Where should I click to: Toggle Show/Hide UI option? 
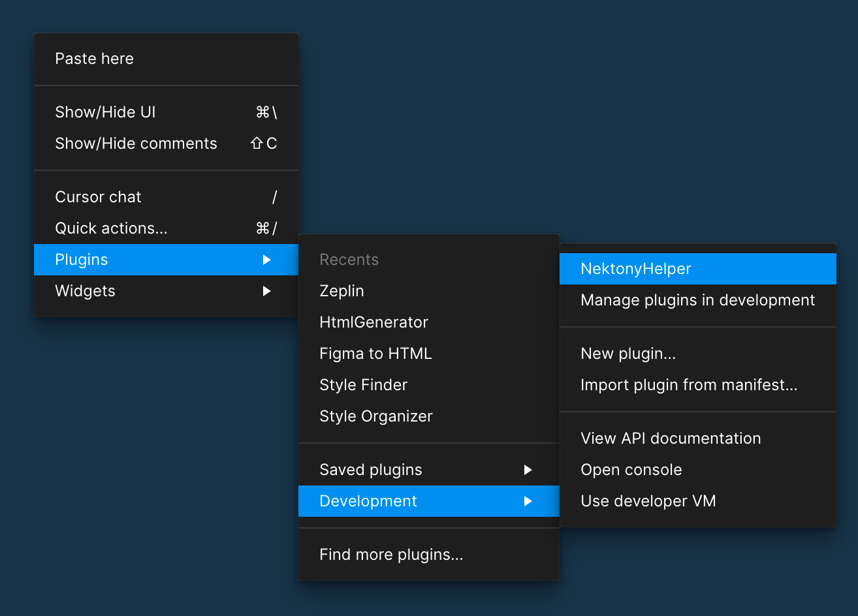[106, 112]
